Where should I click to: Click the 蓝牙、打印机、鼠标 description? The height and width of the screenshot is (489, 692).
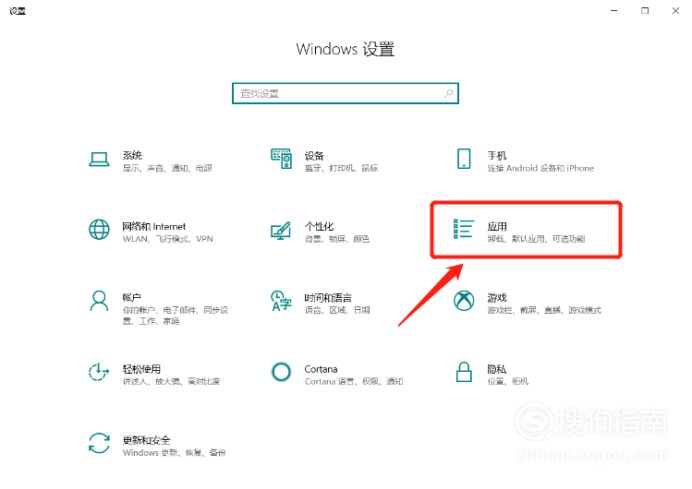tap(342, 168)
